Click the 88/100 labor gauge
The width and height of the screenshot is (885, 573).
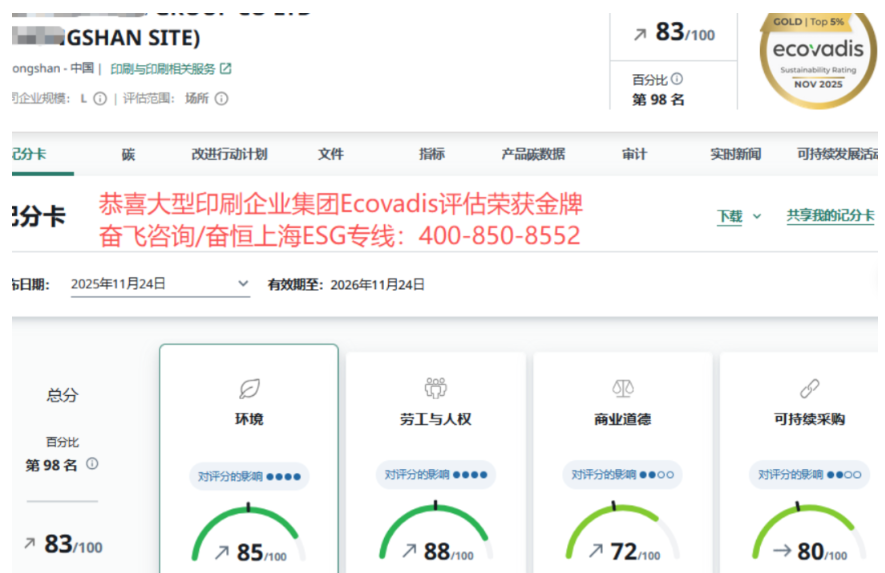pyautogui.click(x=436, y=533)
